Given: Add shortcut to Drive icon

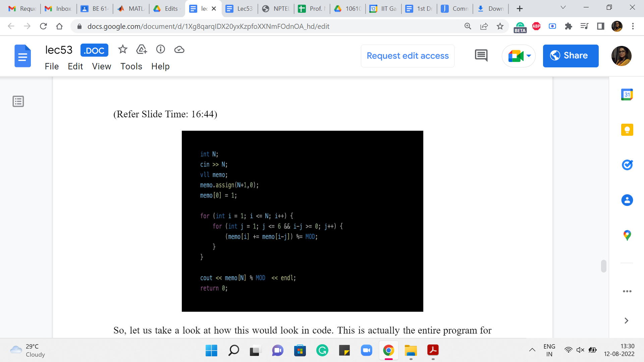Looking at the screenshot, I should 142,50.
